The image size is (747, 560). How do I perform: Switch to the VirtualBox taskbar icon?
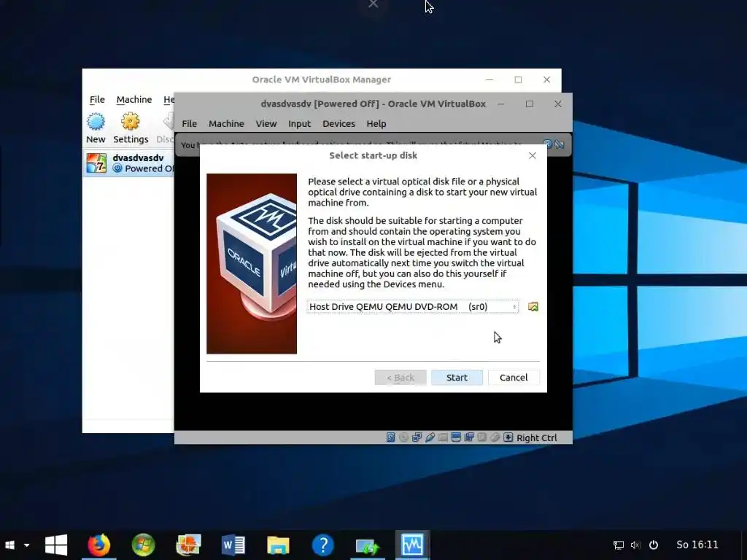coord(412,545)
